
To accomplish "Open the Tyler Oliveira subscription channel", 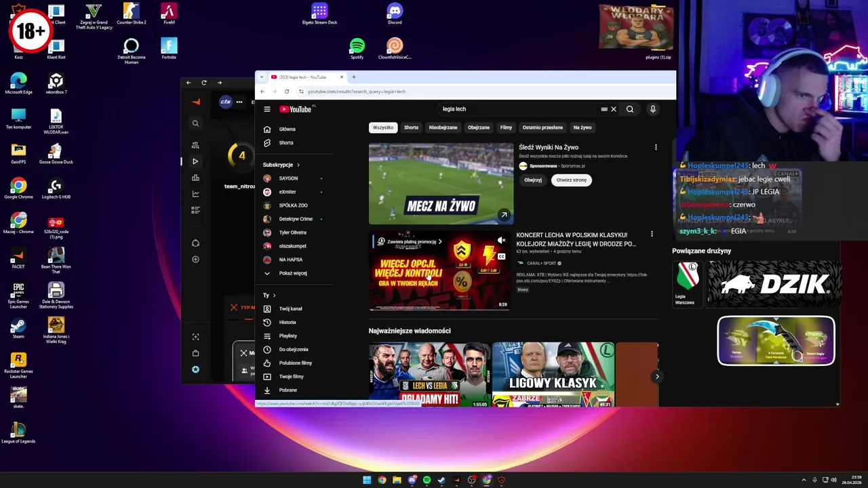I will coord(293,232).
